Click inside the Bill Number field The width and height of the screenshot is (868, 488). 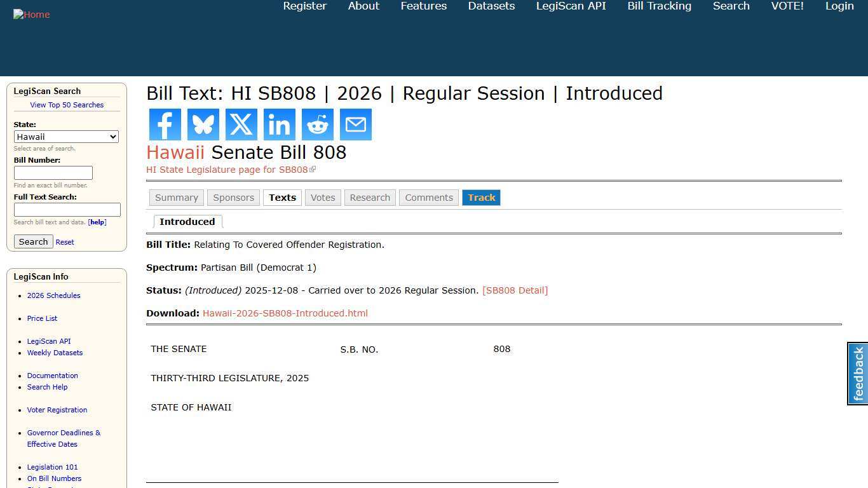[53, 172]
